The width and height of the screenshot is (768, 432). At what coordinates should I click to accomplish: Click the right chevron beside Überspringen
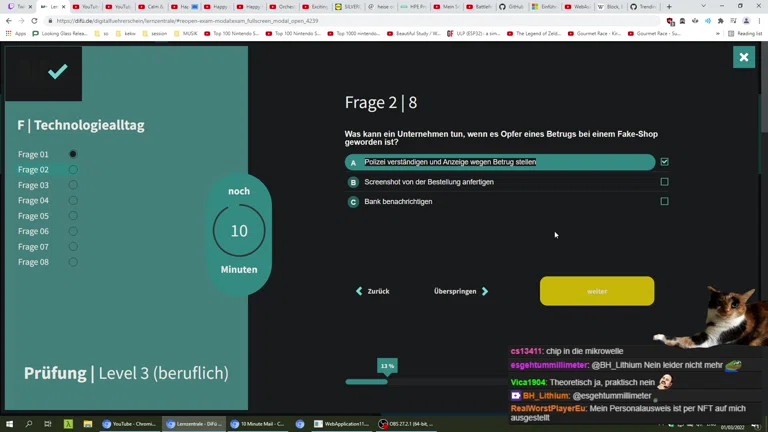coord(485,291)
